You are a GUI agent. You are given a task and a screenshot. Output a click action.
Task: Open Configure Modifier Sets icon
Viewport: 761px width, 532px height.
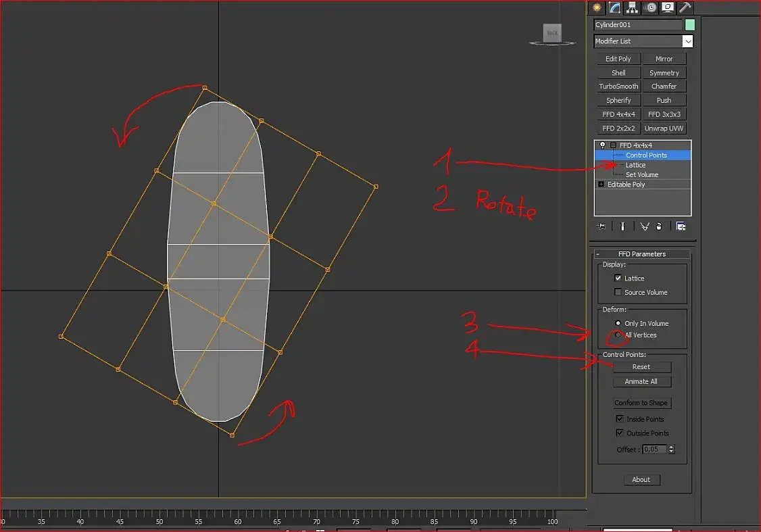(x=681, y=226)
